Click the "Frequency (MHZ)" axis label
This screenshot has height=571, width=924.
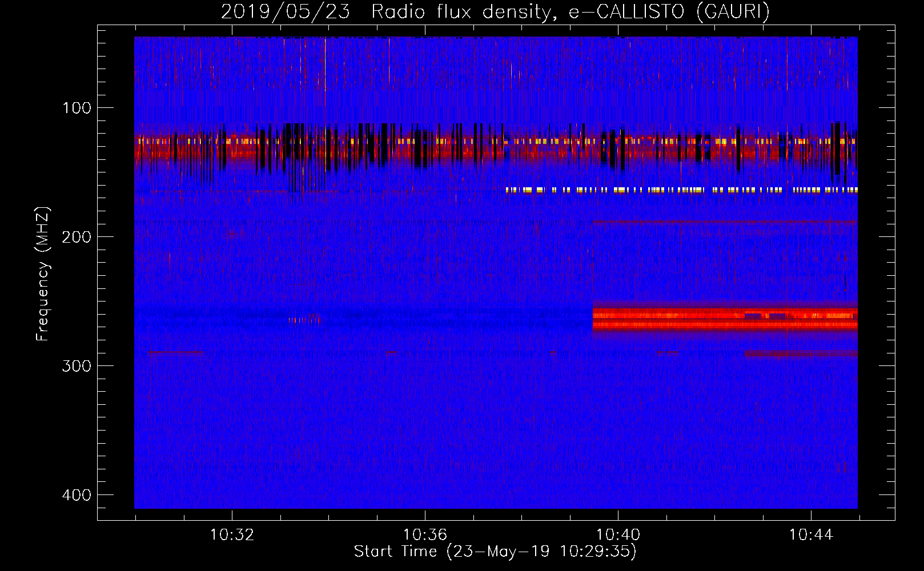(42, 274)
